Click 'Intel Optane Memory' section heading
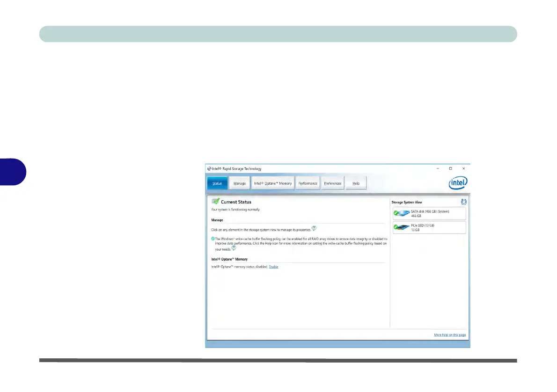The height and width of the screenshot is (392, 557). [229, 259]
